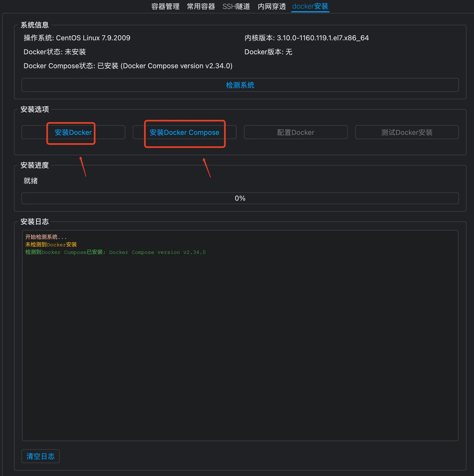This screenshot has width=474, height=476.
Task: Select the docker安装 tab
Action: (310, 6)
